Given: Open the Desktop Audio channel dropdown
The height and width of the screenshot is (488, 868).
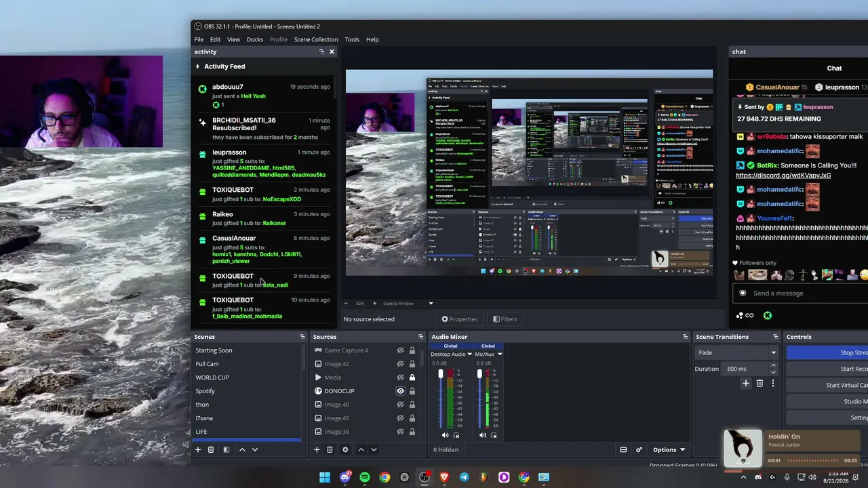Looking at the screenshot, I should coord(469,354).
